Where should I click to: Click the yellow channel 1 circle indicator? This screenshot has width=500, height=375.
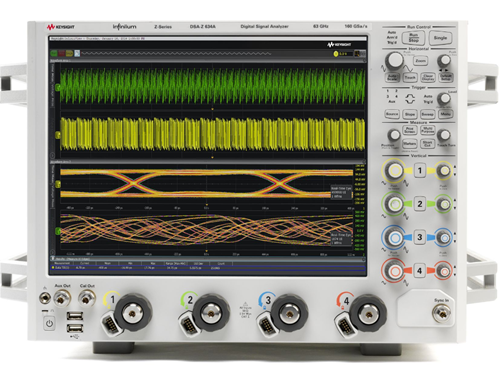click(x=336, y=54)
